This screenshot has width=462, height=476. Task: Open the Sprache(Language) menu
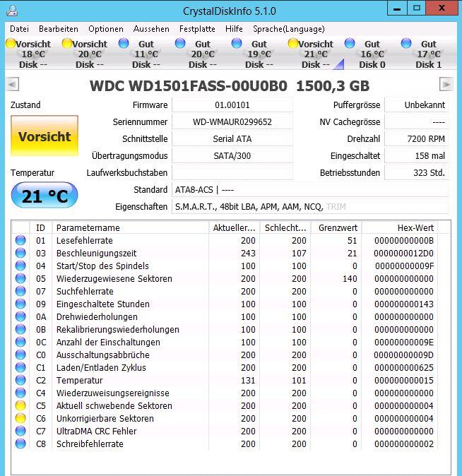pos(288,29)
